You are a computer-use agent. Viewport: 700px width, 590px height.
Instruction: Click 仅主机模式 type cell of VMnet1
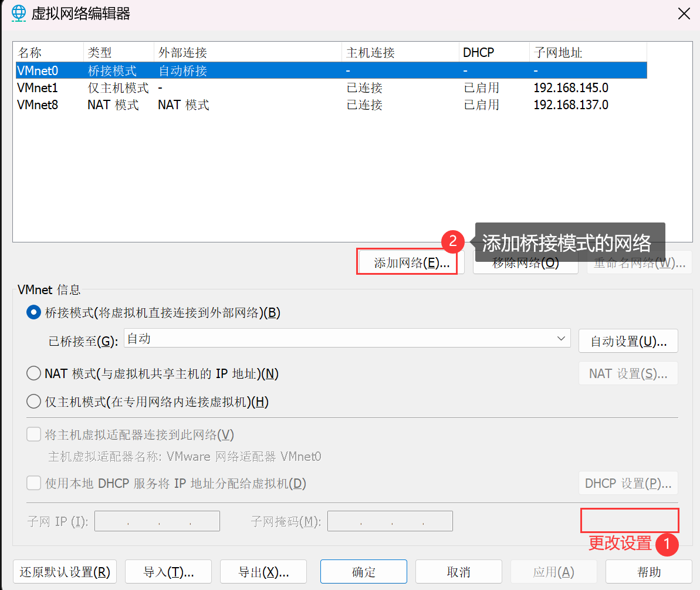tap(118, 87)
